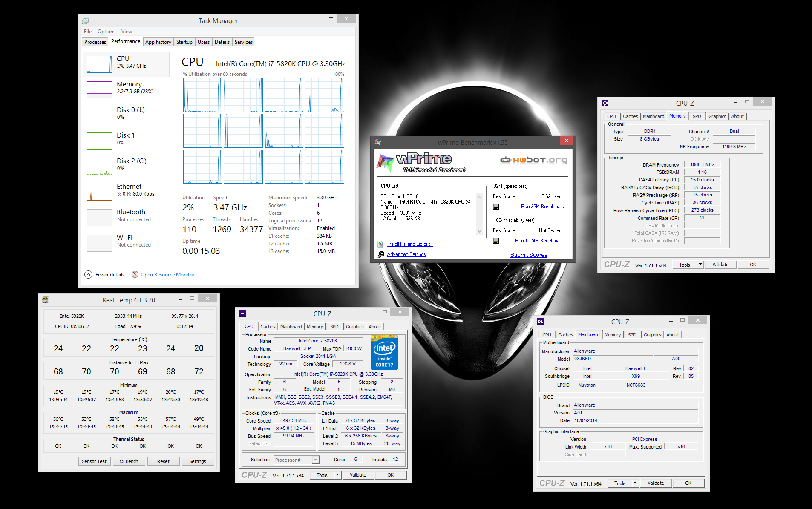
Task: Click Validate in the CPU-Z Mainboard window
Action: tap(656, 483)
